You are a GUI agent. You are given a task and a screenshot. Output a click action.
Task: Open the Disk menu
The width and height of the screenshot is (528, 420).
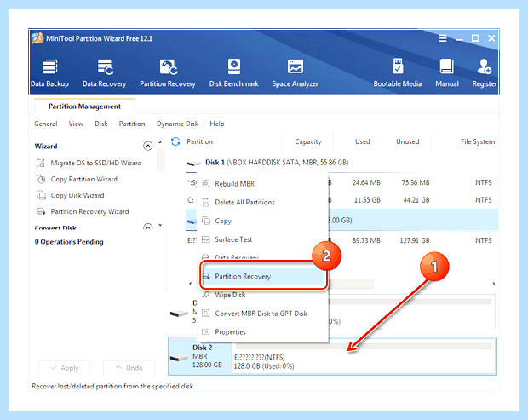(x=101, y=124)
